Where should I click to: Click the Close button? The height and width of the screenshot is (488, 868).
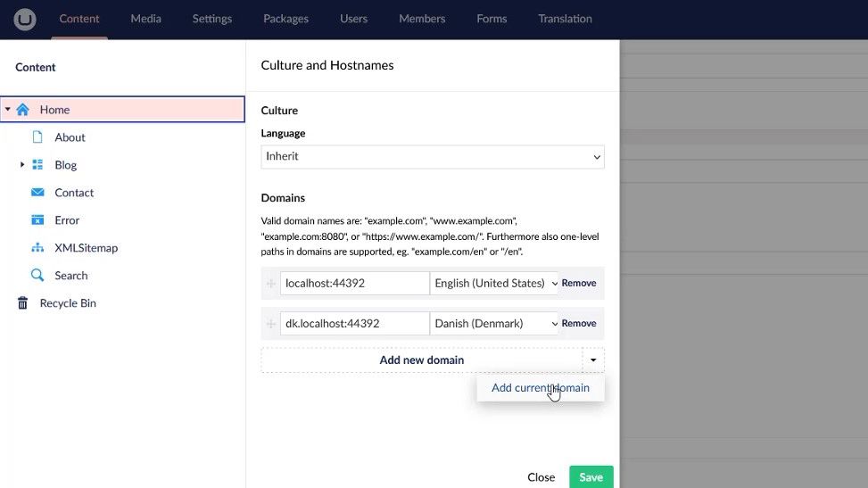pyautogui.click(x=541, y=477)
